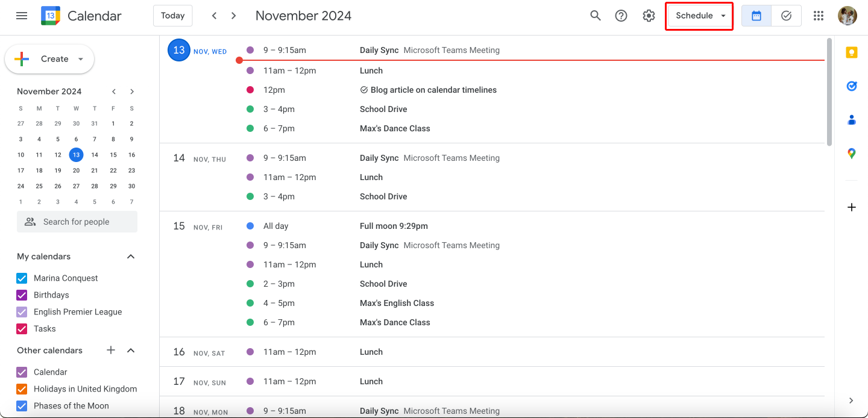Disable the Holidays in United Kingdom calendar

coord(22,388)
